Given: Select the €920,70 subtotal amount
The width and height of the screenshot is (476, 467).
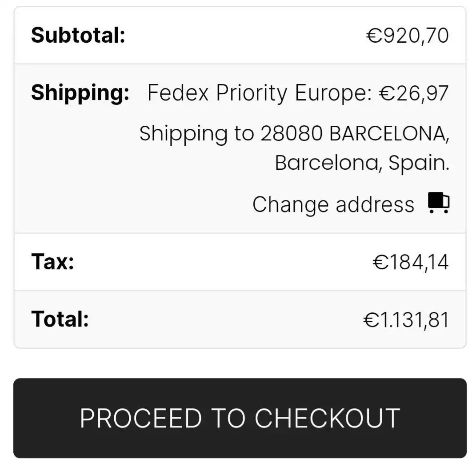Looking at the screenshot, I should [x=407, y=36].
